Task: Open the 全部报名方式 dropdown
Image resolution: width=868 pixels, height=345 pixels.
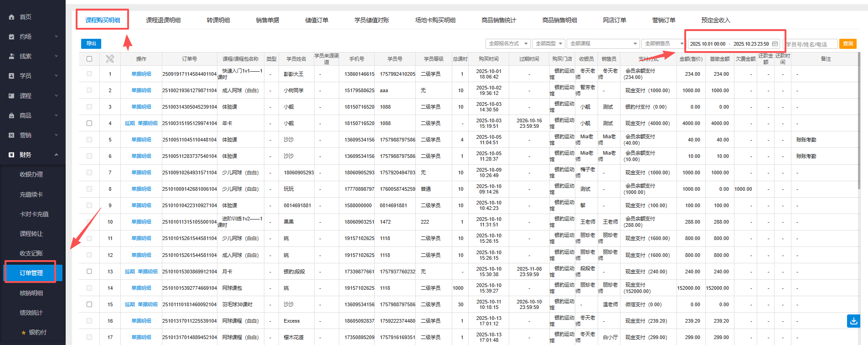Action: tap(508, 44)
